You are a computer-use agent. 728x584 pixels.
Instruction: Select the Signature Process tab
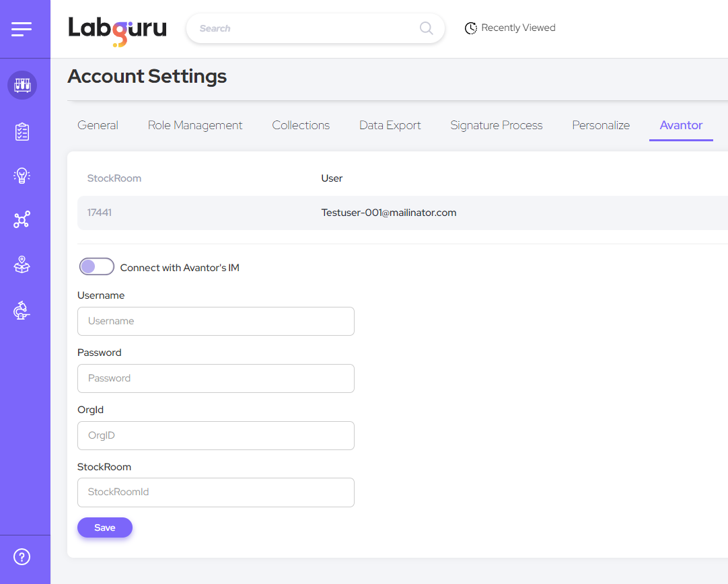point(496,125)
